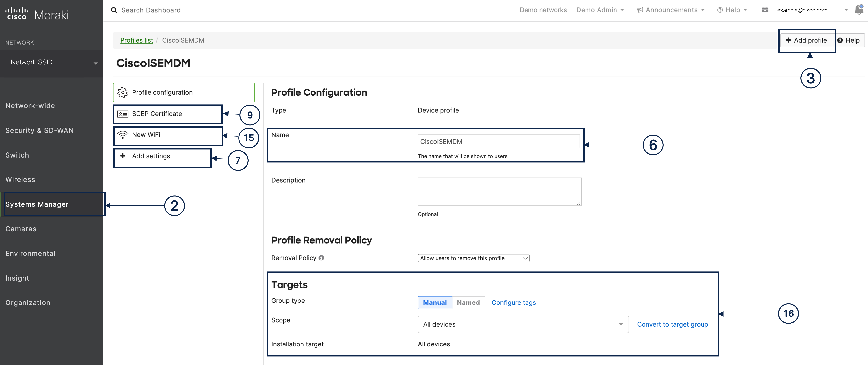868x365 pixels.
Task: Click the search magnifier icon
Action: tap(114, 10)
